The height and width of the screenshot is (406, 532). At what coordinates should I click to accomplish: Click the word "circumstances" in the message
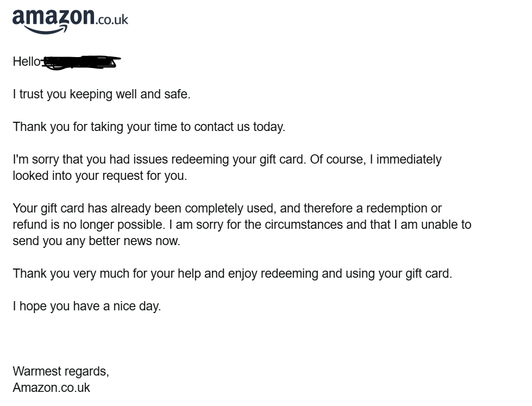(303, 225)
